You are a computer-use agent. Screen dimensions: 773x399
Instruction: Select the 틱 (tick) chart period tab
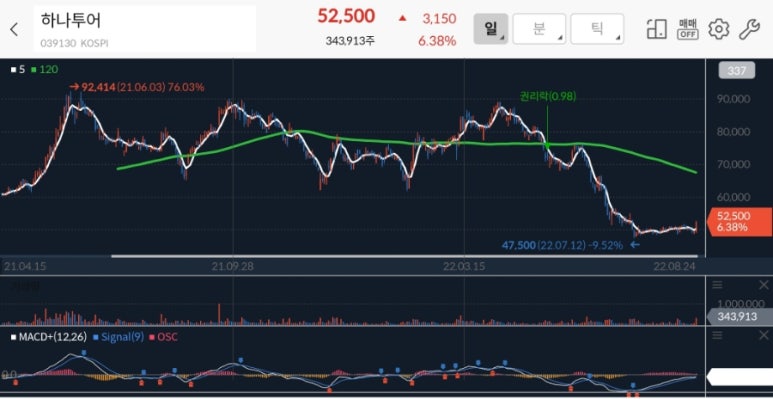[597, 29]
